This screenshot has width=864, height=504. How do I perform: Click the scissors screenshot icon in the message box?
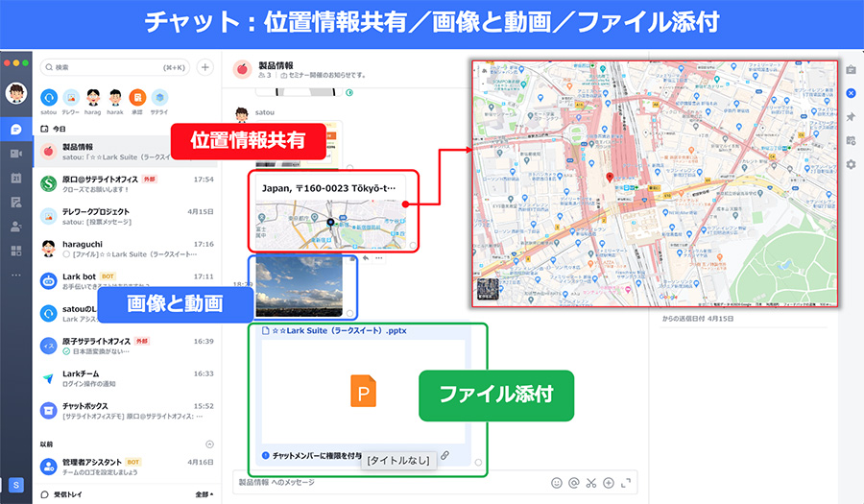pos(591,483)
